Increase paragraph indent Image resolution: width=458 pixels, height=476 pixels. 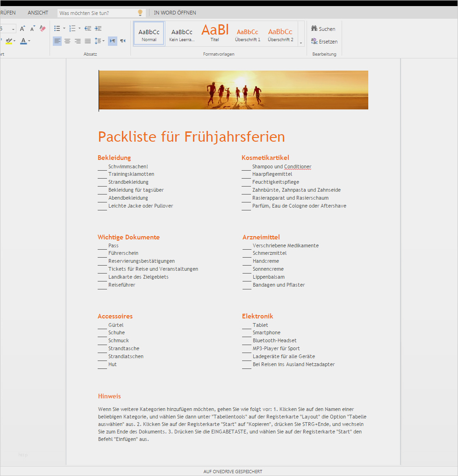coord(98,28)
